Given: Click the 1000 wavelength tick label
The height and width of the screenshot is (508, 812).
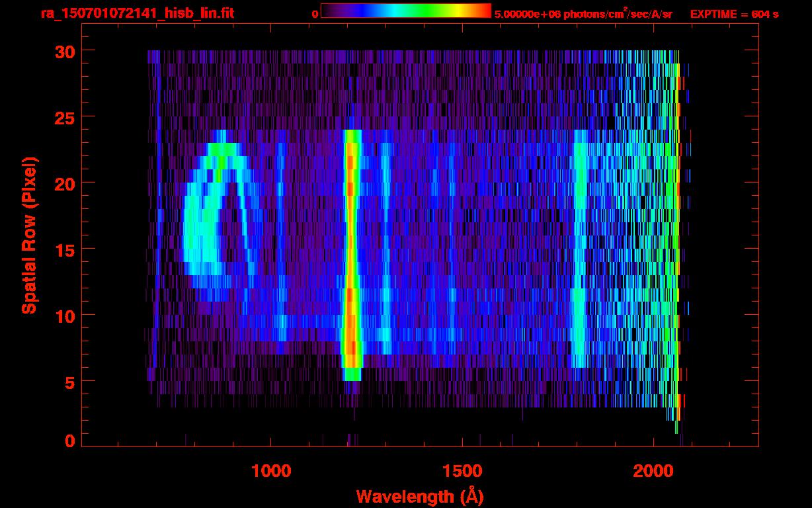Looking at the screenshot, I should [x=271, y=471].
